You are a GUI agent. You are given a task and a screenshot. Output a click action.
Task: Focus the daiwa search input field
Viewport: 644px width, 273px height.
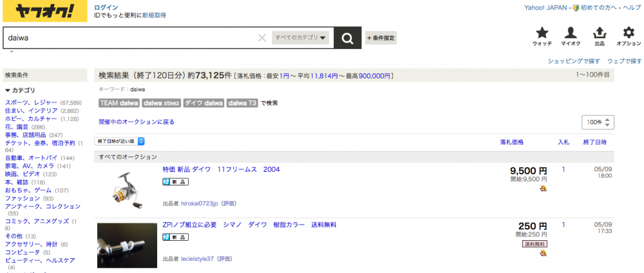(131, 38)
